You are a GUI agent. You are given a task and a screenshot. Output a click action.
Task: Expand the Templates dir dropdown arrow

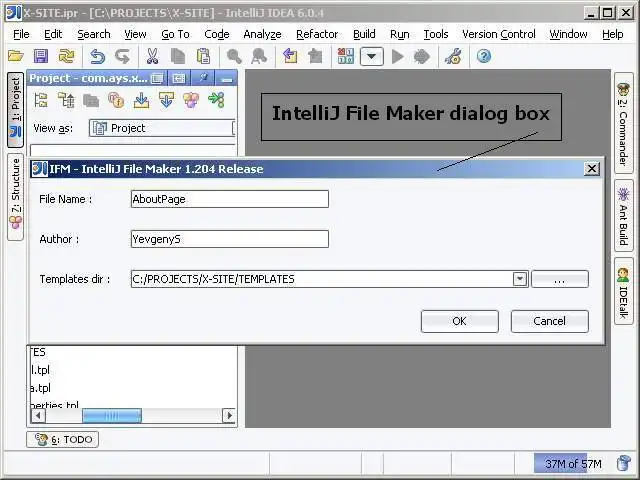[x=520, y=279]
